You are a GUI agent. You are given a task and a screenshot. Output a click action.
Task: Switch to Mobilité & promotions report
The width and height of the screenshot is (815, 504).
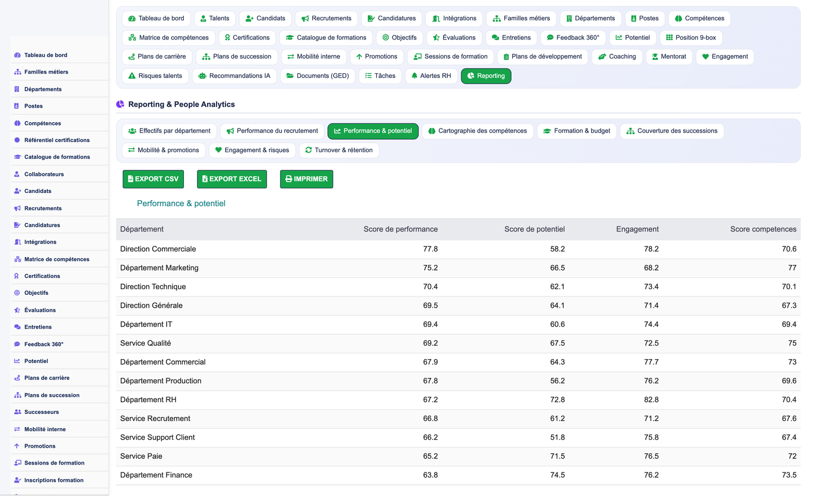coord(164,150)
